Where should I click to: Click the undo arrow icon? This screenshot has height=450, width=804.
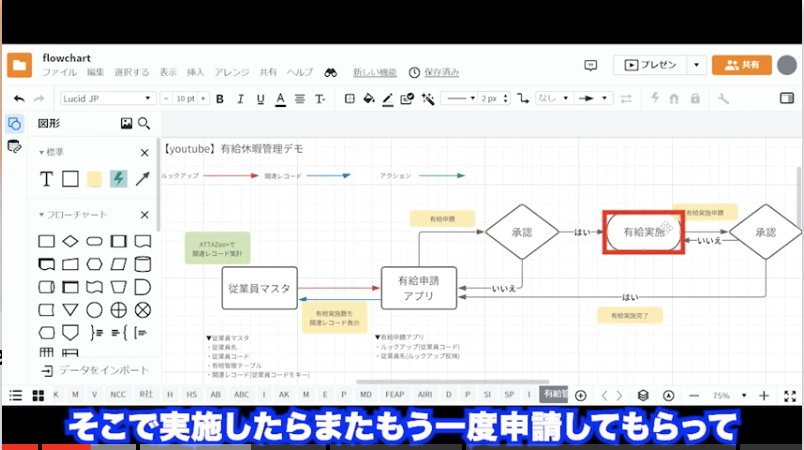tap(19, 99)
